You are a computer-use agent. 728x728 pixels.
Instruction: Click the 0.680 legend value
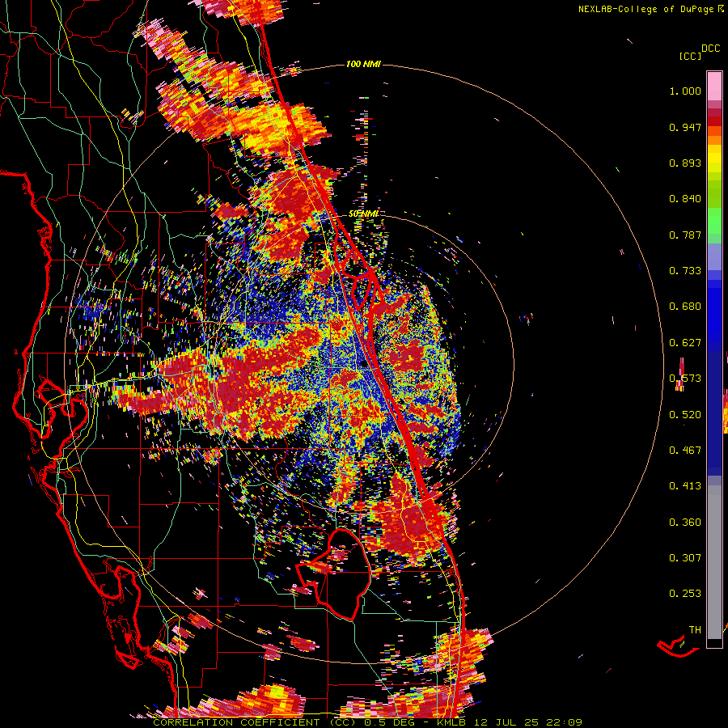(685, 307)
